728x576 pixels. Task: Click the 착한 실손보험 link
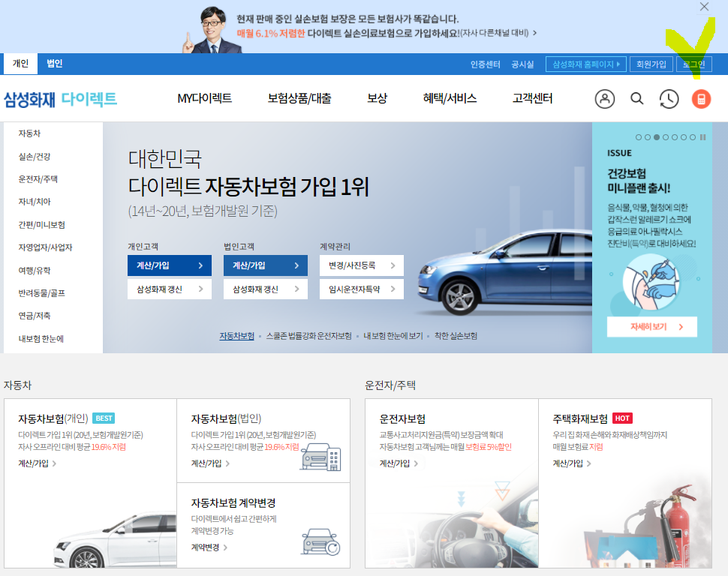pos(456,336)
